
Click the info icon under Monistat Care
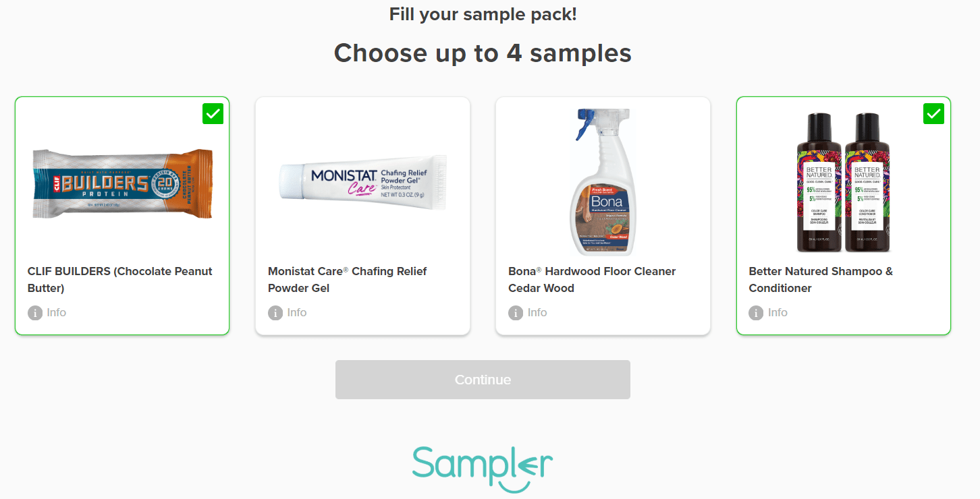pos(275,313)
